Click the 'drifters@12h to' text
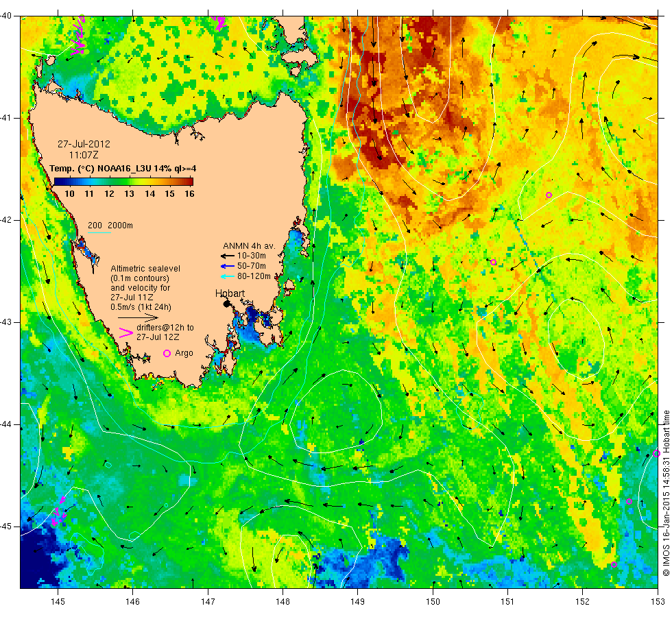Image resolution: width=672 pixels, height=617 pixels. click(x=165, y=328)
